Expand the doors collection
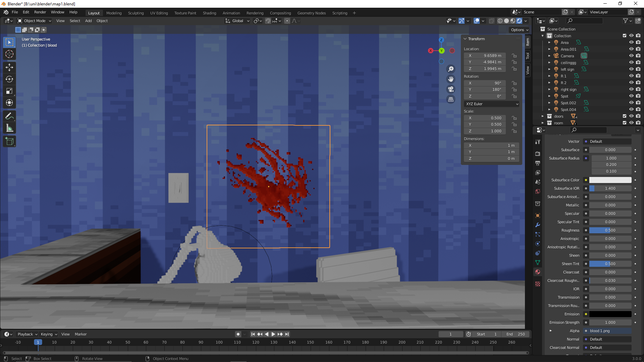The width and height of the screenshot is (644, 362). (542, 116)
